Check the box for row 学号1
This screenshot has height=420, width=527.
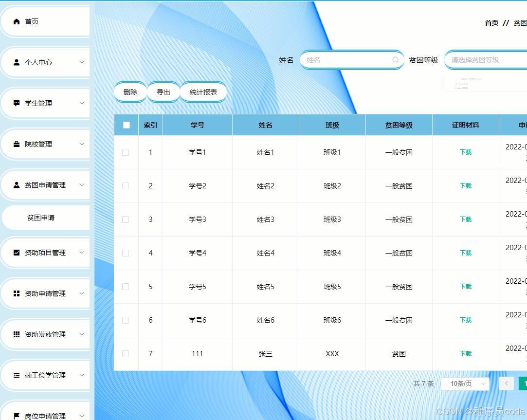(x=126, y=152)
